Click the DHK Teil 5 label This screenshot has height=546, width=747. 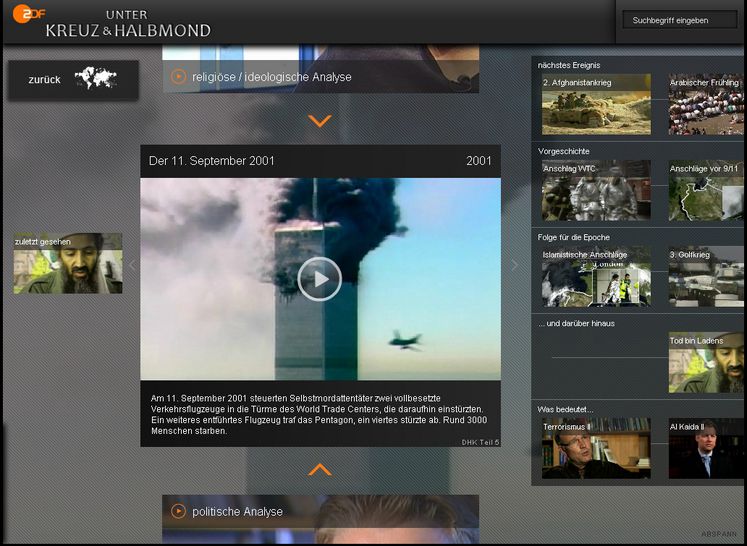point(480,443)
